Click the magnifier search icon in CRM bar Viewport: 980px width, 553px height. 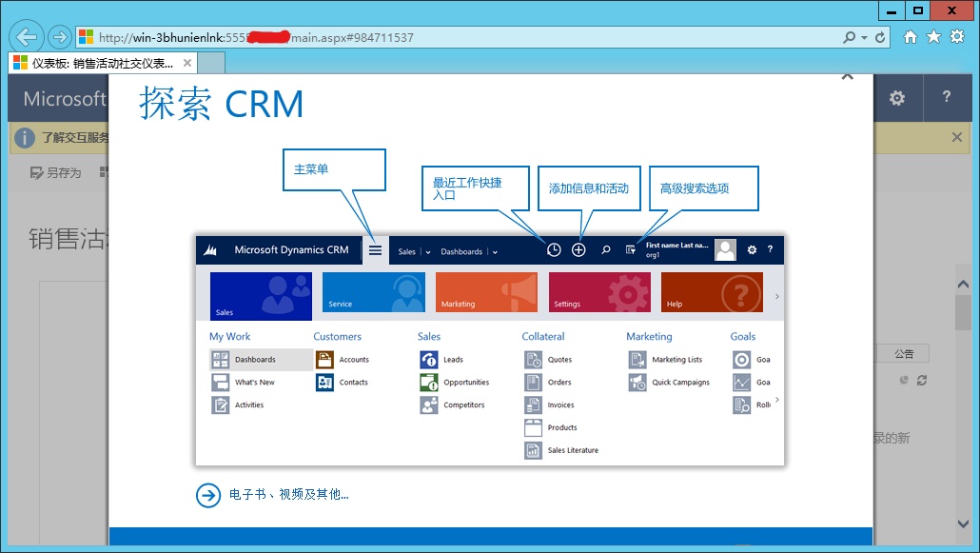(x=606, y=250)
